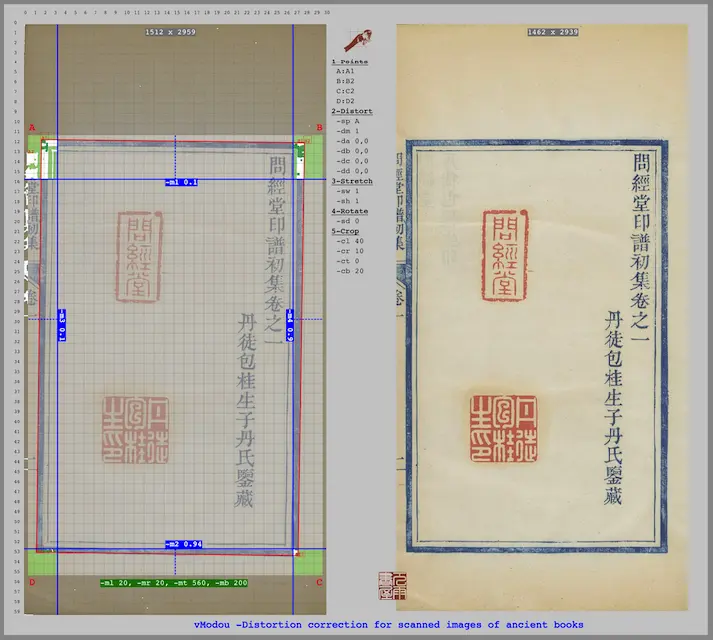Click the '-sp A' distort parameter
The image size is (713, 640).
pos(348,121)
